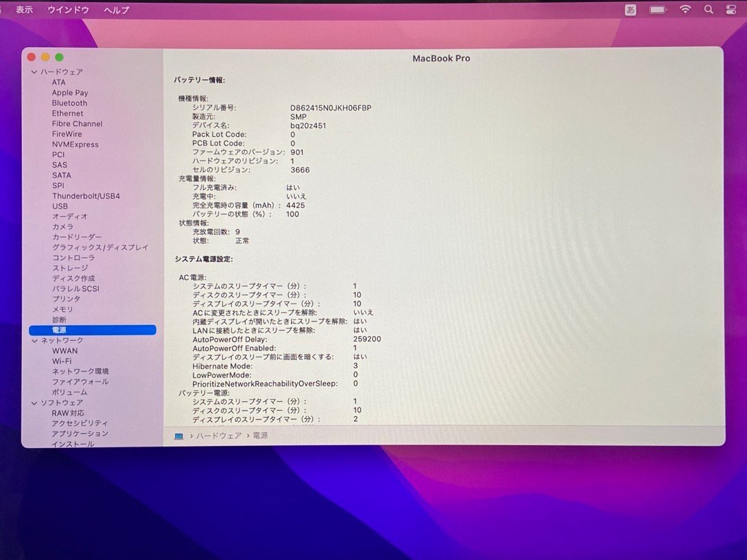Collapse the ソフトウェア section chevron

coord(35,403)
